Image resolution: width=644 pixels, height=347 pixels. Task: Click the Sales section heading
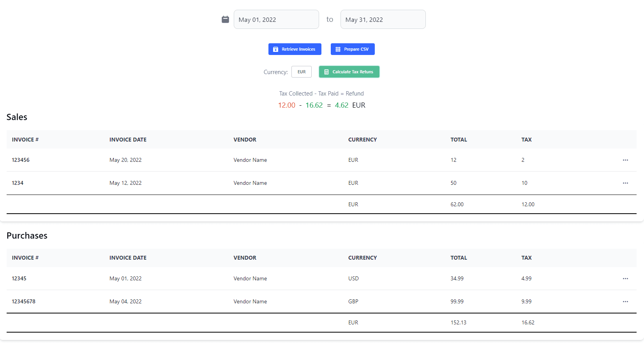point(17,117)
